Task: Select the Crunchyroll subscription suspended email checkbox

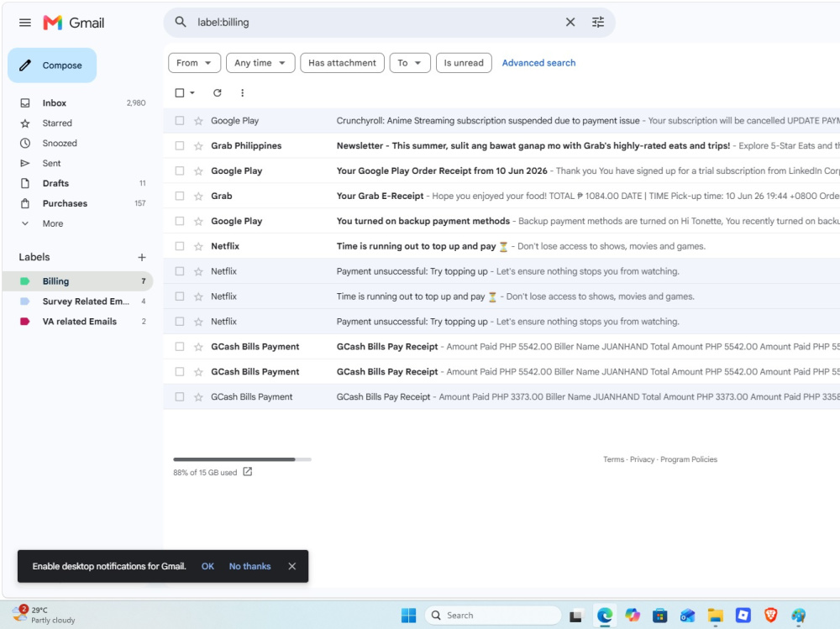Action: [x=180, y=121]
